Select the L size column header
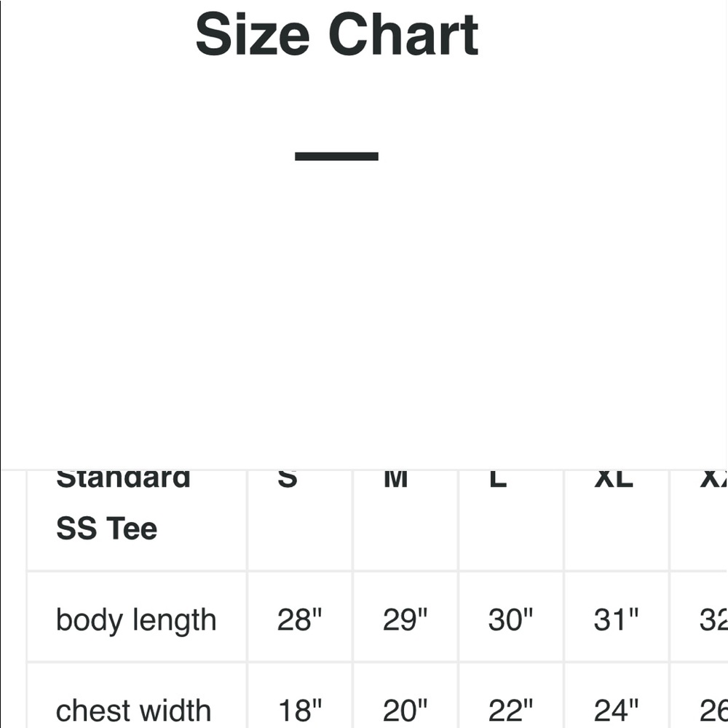Screen dimensions: 728x728 coord(511,520)
